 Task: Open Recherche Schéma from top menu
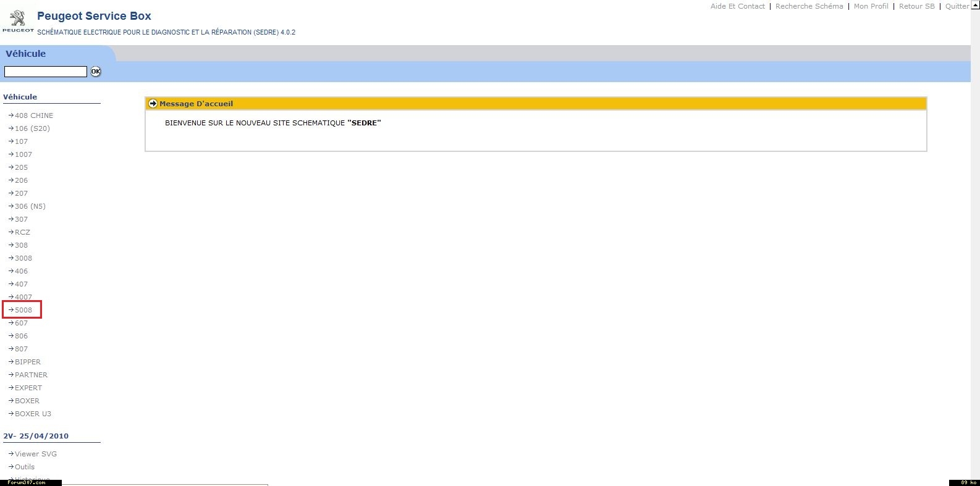point(809,6)
